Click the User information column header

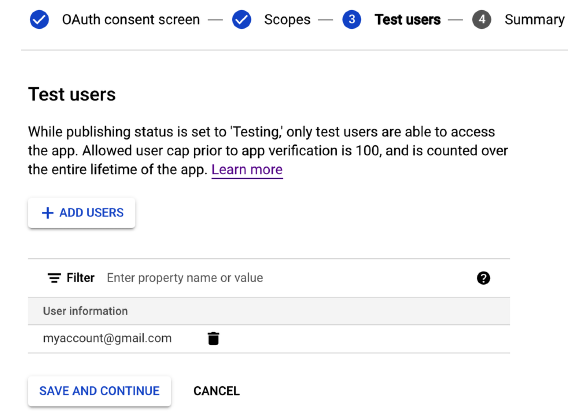85,311
